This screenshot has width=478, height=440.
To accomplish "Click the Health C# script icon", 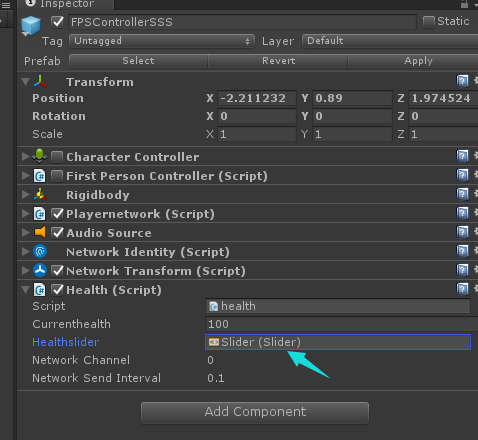I will (x=40, y=290).
